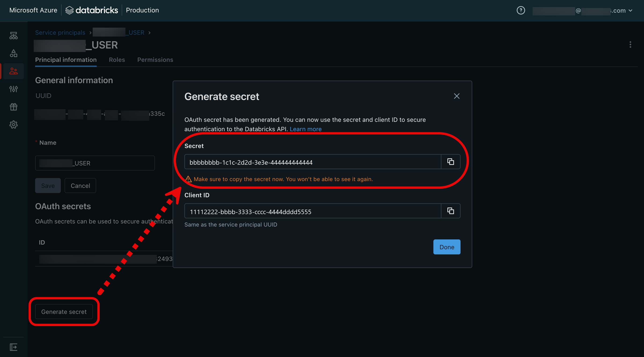This screenshot has width=644, height=357.
Task: Copy the Client ID value
Action: pos(450,211)
